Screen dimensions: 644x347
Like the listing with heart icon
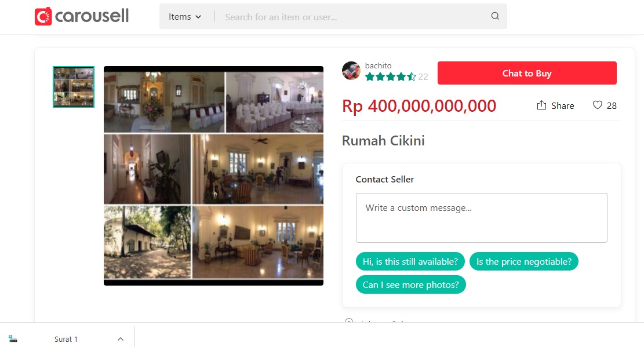pos(598,105)
